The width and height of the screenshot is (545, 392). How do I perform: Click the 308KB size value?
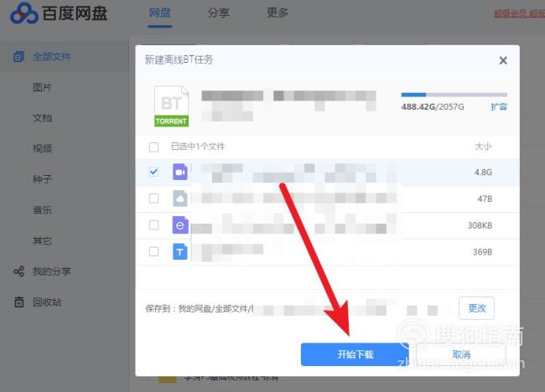click(480, 225)
